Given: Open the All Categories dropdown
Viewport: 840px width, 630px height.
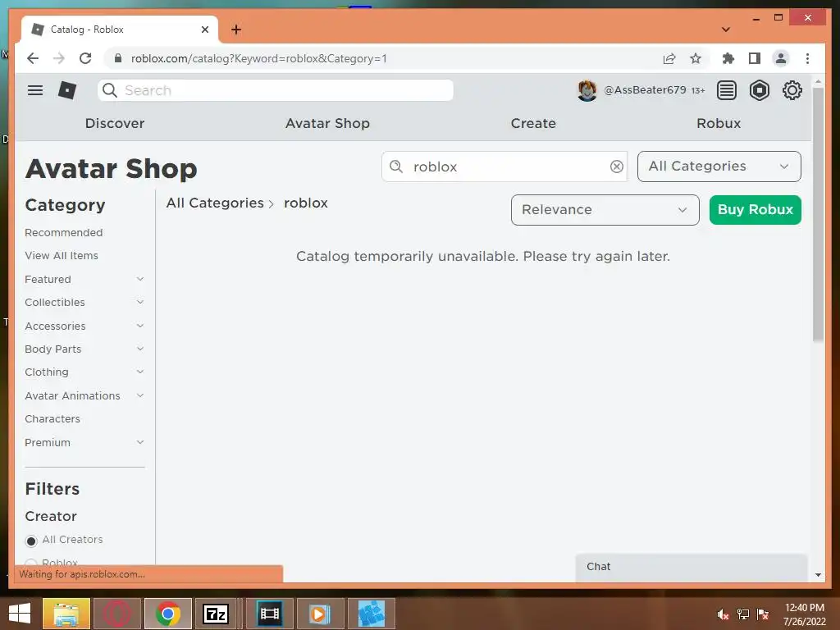Looking at the screenshot, I should tap(719, 167).
